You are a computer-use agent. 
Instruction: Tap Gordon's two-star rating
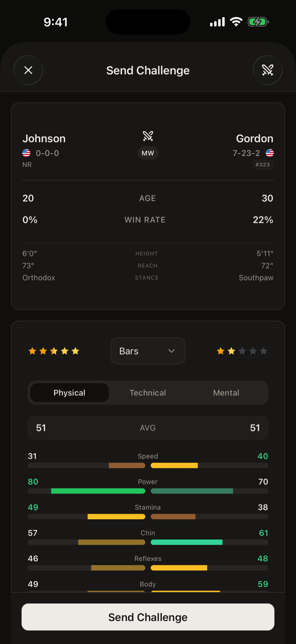pos(242,351)
